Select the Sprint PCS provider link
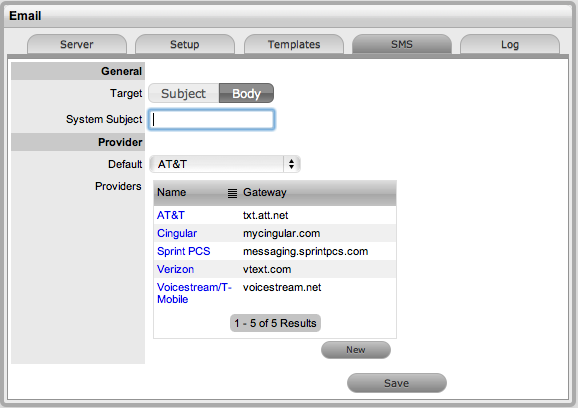This screenshot has width=578, height=408. pyautogui.click(x=184, y=251)
